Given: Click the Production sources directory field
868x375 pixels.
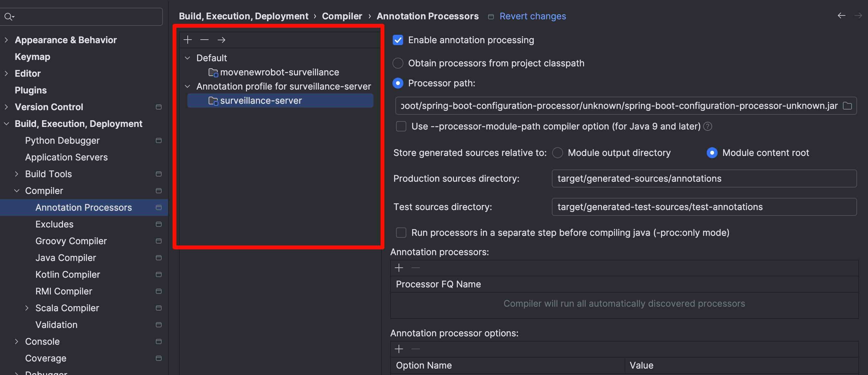Looking at the screenshot, I should click(x=703, y=178).
